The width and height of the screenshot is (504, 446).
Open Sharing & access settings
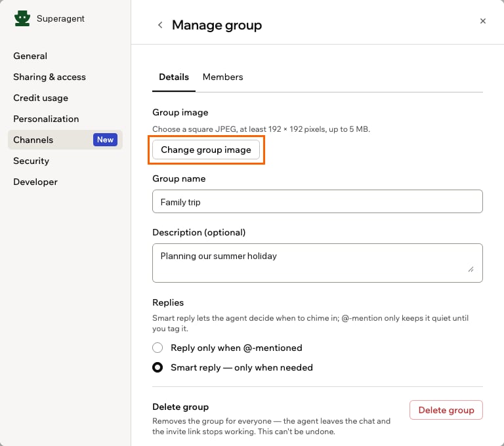click(x=49, y=77)
